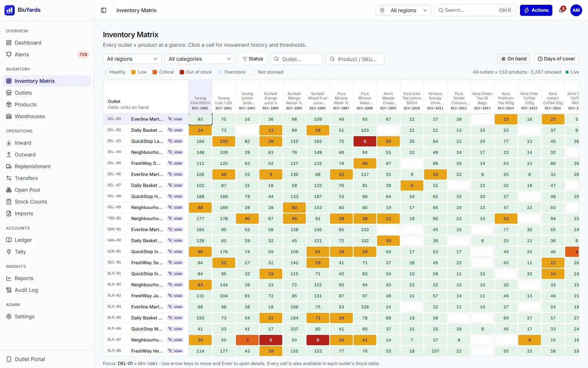The width and height of the screenshot is (588, 368).
Task: Click the Actions button
Action: click(x=536, y=10)
